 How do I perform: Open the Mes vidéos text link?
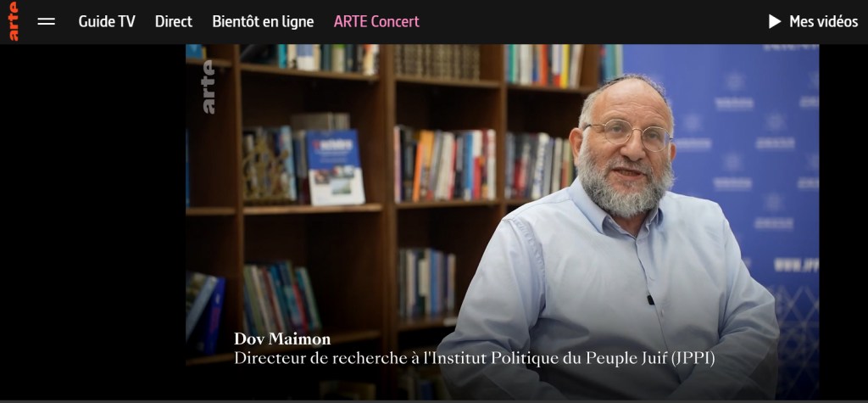coord(823,21)
